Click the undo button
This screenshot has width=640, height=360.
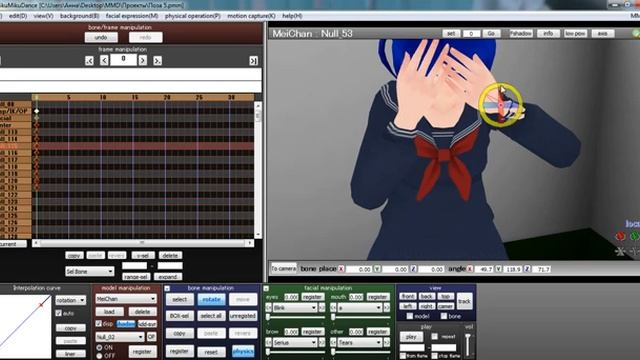101,38
